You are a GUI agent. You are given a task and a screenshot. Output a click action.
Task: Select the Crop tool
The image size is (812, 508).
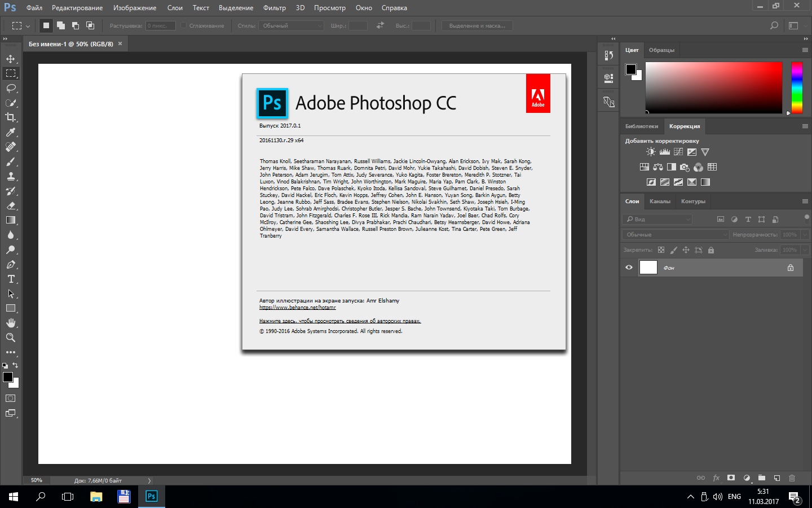pyautogui.click(x=11, y=117)
